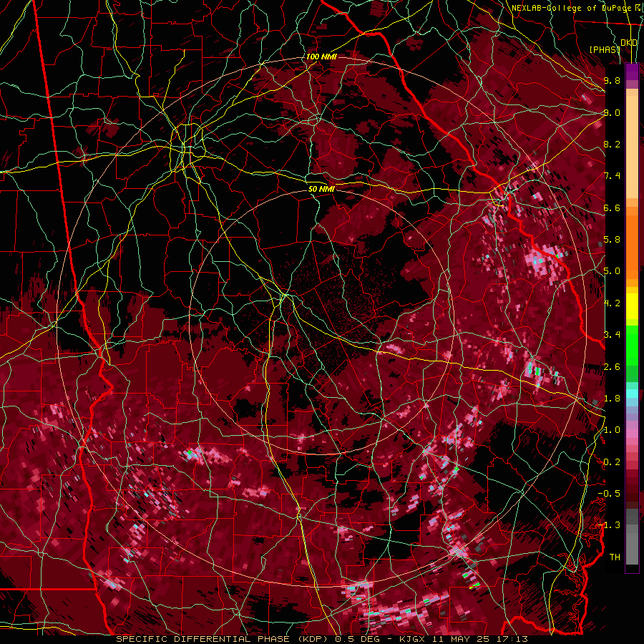
Task: Click the 0.2 value on the color scale
Action: point(612,462)
